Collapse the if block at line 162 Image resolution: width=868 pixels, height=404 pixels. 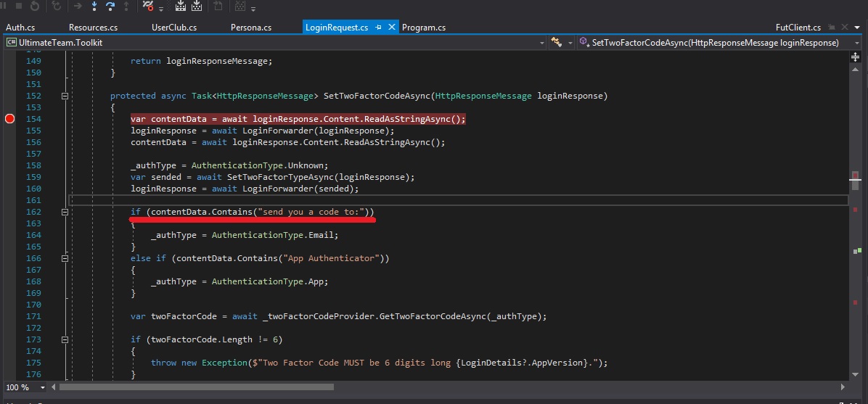(65, 212)
